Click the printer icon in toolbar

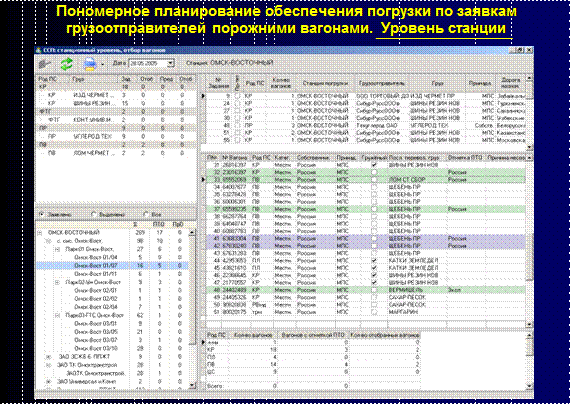click(90, 64)
